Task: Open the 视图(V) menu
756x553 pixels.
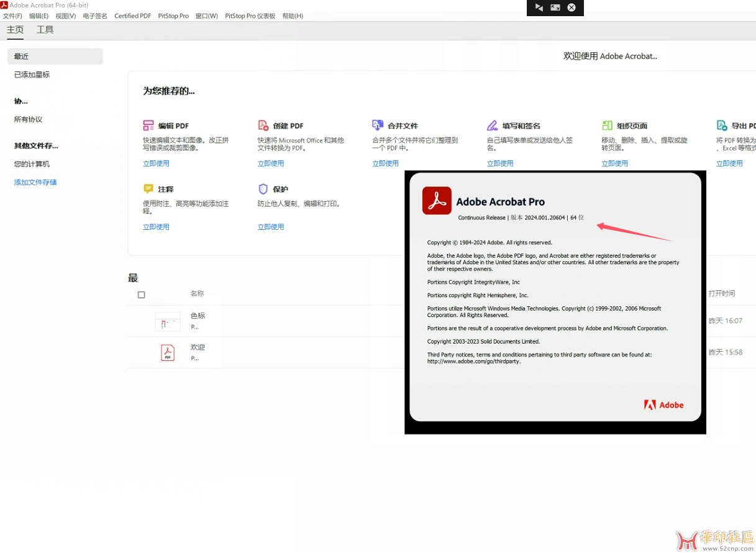Action: coord(65,16)
